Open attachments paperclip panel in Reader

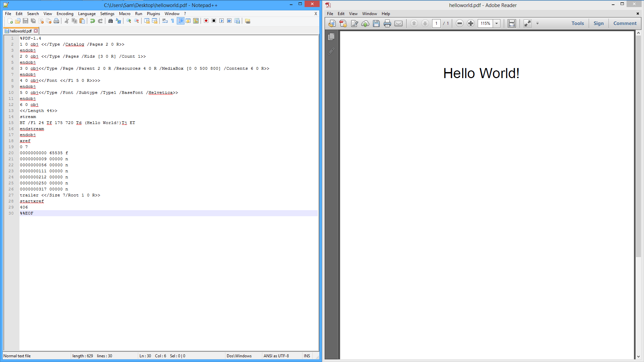click(x=331, y=51)
